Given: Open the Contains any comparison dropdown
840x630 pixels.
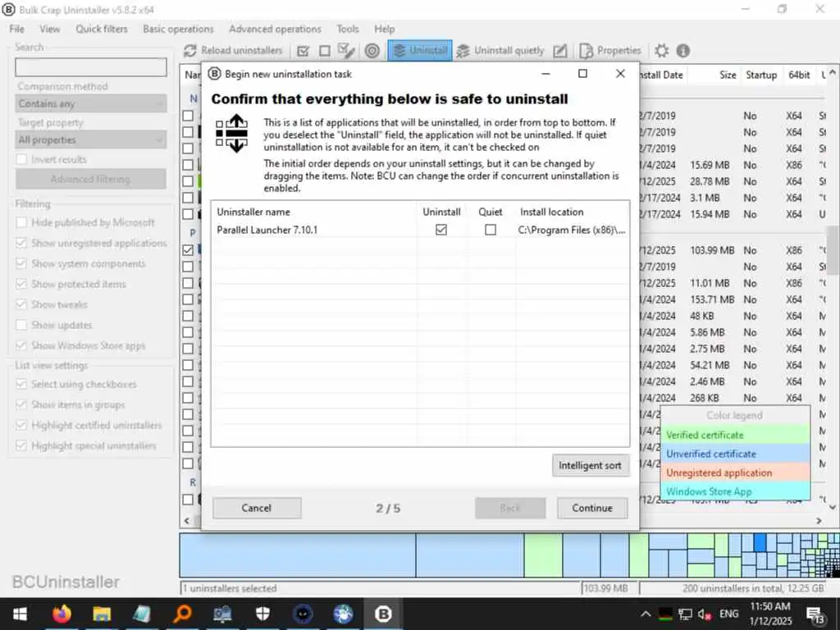Looking at the screenshot, I should click(91, 104).
